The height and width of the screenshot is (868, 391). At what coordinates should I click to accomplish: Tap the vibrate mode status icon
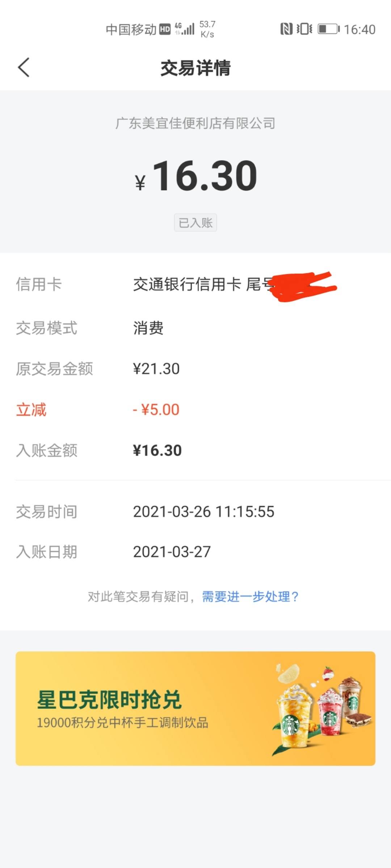[x=304, y=29]
